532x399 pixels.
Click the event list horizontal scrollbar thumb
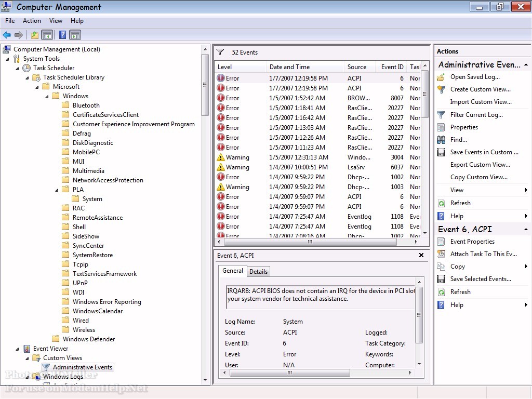click(x=310, y=242)
